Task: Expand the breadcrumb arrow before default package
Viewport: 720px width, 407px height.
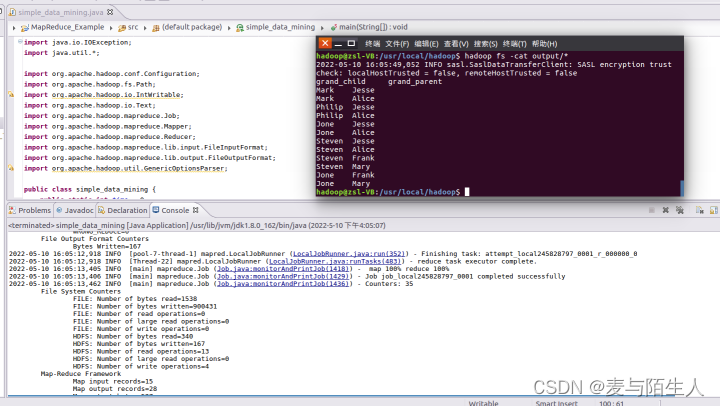Action: (x=145, y=28)
